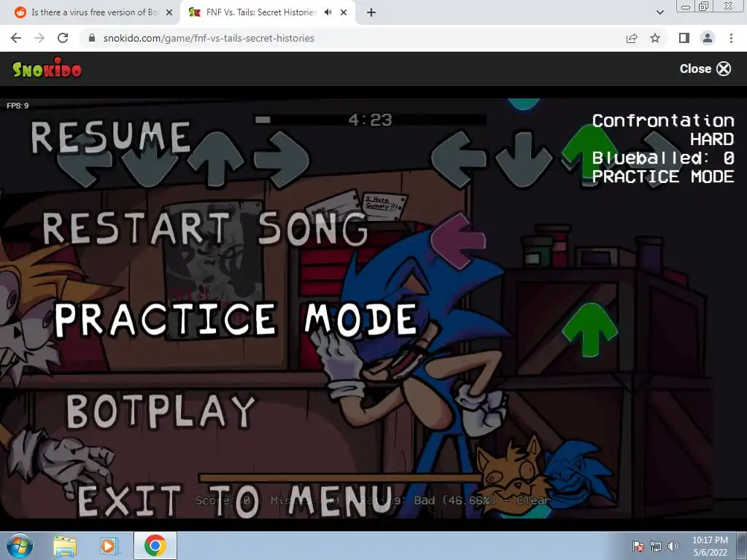Close the FNF Vs. Tails tab
Screen dimensions: 747x560
(x=344, y=12)
